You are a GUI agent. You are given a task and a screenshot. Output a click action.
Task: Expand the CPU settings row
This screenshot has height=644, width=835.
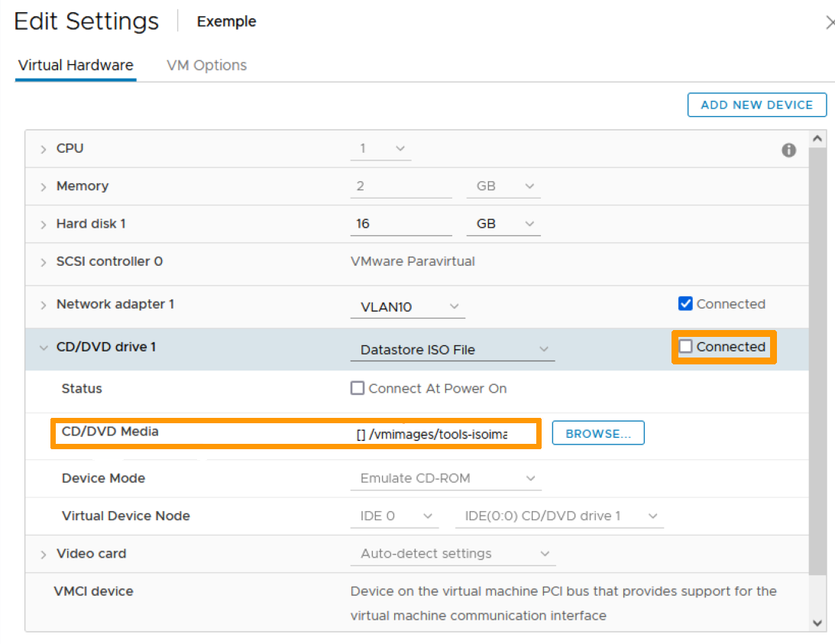coord(44,149)
